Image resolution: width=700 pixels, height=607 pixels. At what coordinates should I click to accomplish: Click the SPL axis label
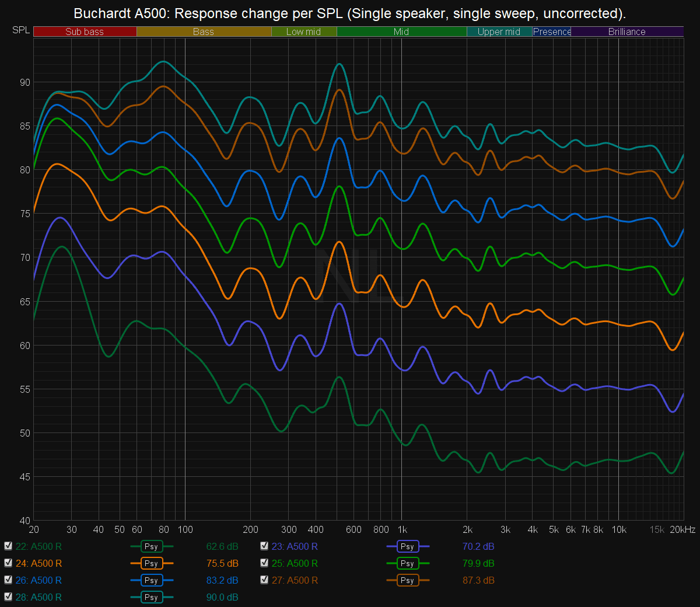click(21, 30)
